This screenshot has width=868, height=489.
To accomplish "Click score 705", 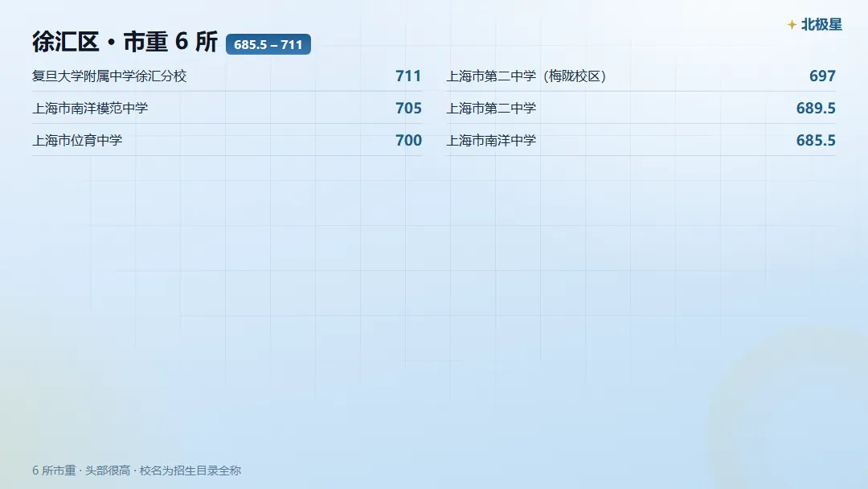I will coord(408,108).
